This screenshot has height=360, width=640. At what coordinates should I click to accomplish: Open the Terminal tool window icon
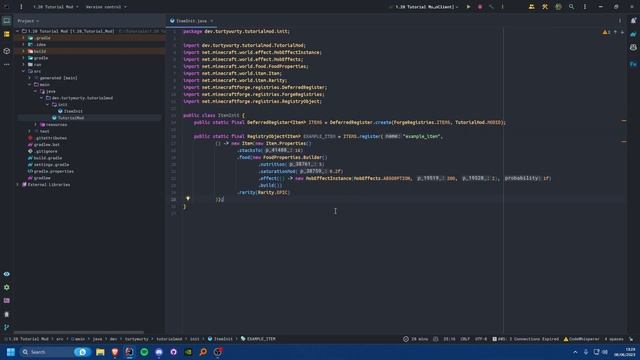pyautogui.click(x=7, y=301)
